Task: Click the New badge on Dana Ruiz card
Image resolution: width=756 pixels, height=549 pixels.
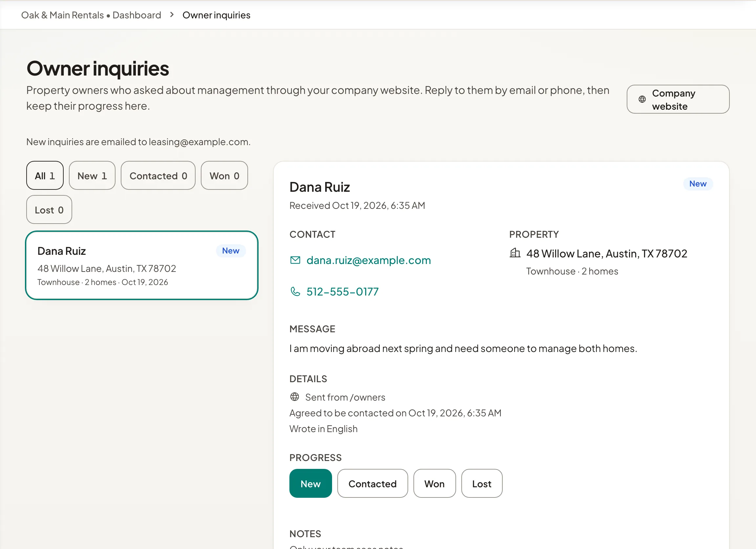Action: 231,251
